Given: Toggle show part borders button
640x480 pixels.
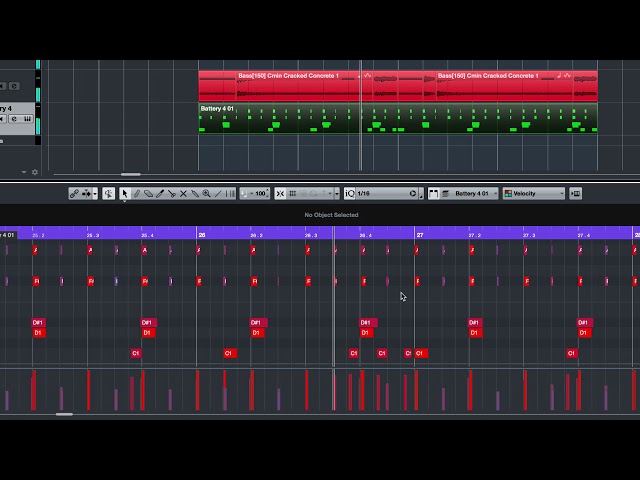Looking at the screenshot, I should 433,193.
